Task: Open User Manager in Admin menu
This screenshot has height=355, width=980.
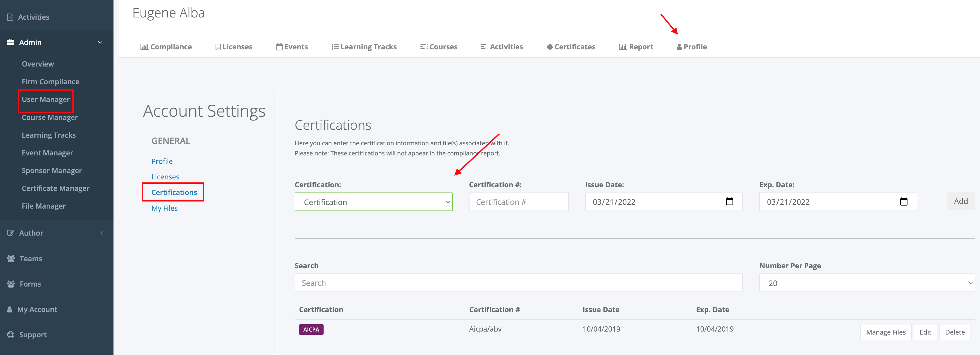Action: (46, 100)
